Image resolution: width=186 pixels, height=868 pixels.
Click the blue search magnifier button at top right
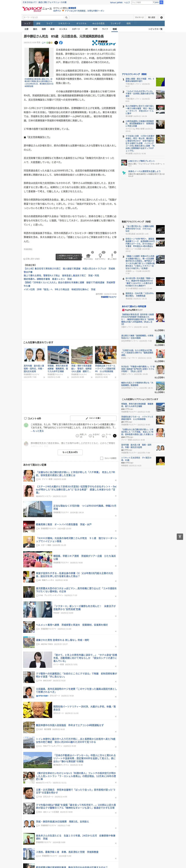pyautogui.click(x=161, y=2)
